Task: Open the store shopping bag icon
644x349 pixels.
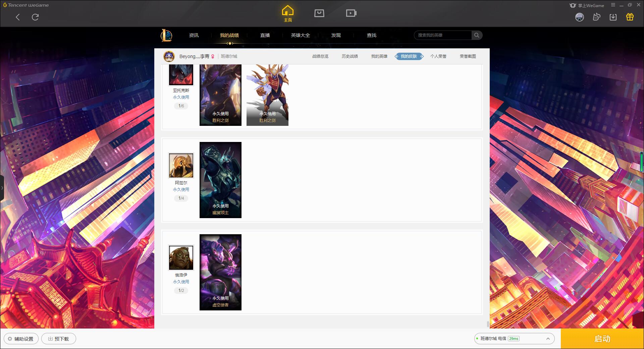Action: pyautogui.click(x=319, y=13)
